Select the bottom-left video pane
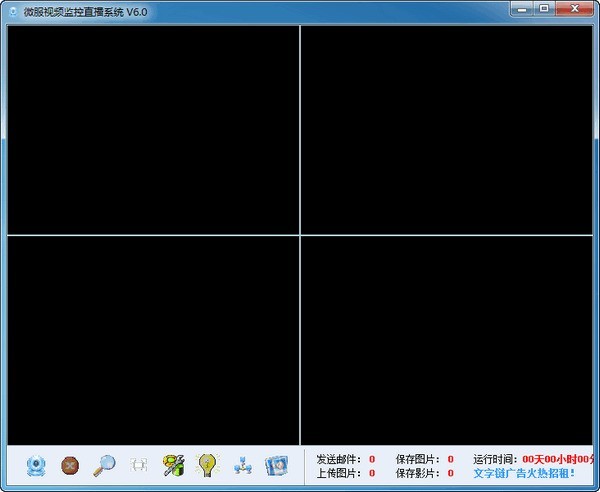600x492 pixels. tap(153, 340)
